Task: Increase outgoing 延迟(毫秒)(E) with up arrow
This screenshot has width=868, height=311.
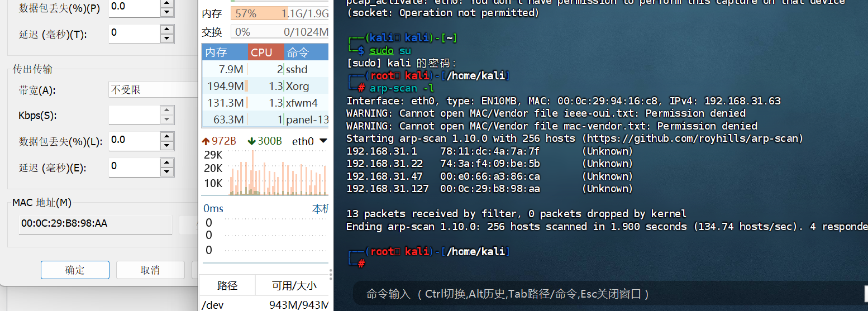Action: coord(166,162)
